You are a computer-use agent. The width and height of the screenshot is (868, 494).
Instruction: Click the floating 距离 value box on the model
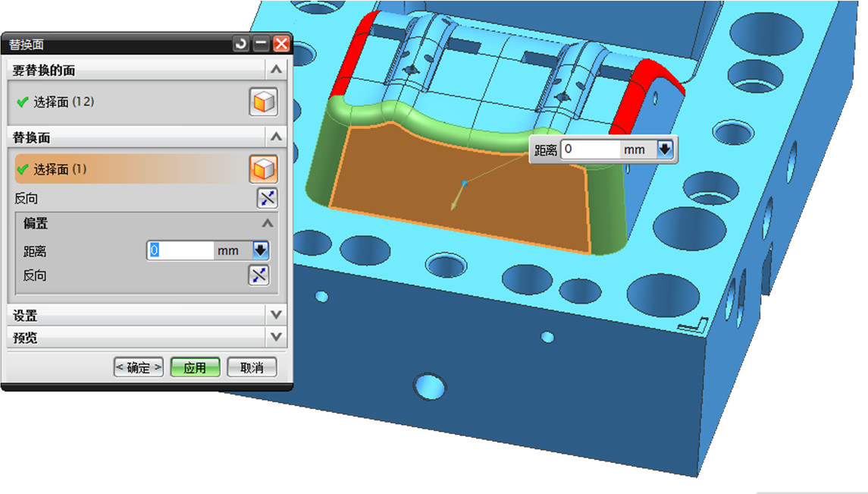point(590,149)
